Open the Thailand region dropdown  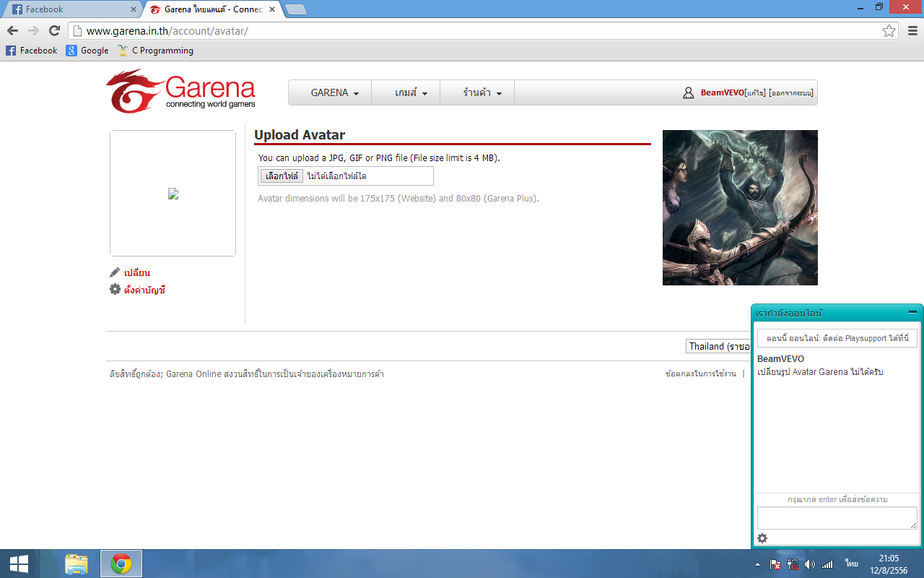tap(718, 346)
